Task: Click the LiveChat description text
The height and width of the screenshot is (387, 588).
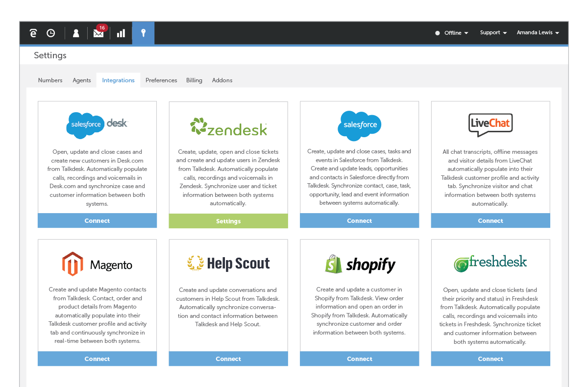Action: coord(490,178)
